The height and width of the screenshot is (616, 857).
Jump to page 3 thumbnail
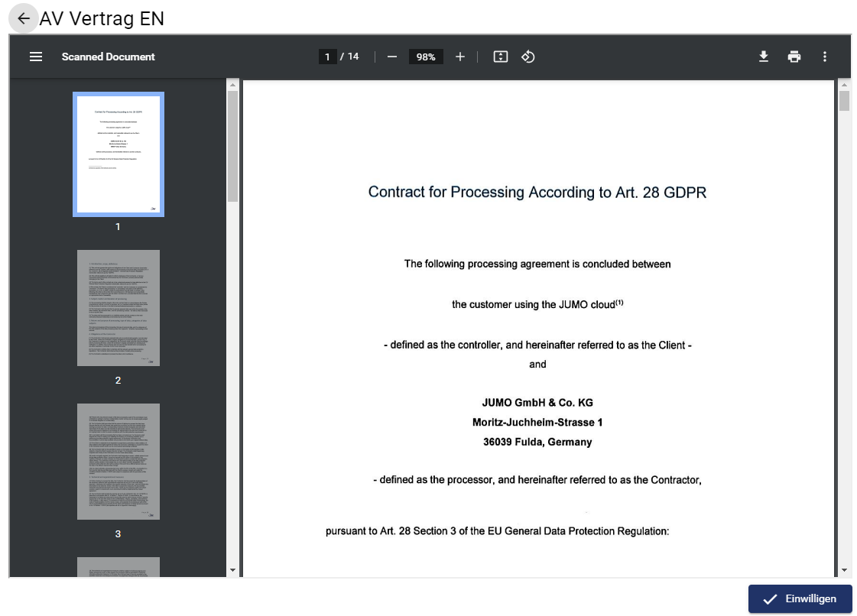118,462
